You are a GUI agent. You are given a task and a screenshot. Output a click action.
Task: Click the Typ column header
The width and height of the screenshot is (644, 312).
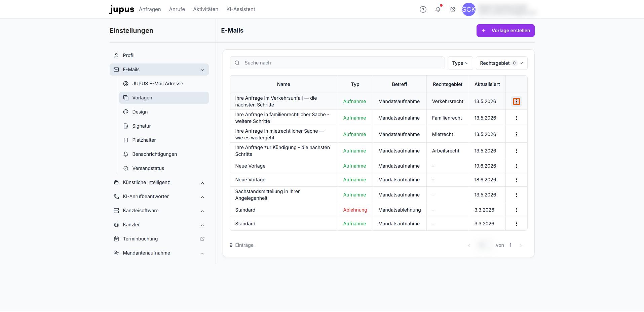(x=355, y=84)
